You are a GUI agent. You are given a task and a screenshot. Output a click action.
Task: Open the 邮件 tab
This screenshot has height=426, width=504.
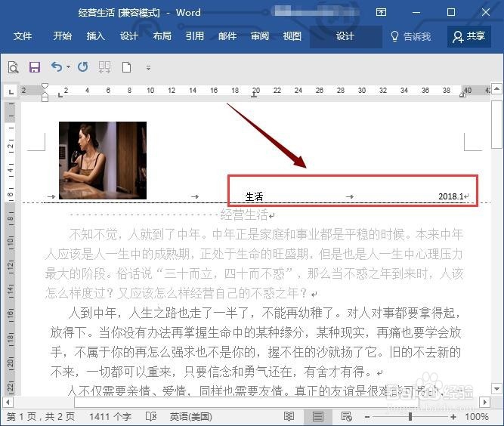[227, 36]
